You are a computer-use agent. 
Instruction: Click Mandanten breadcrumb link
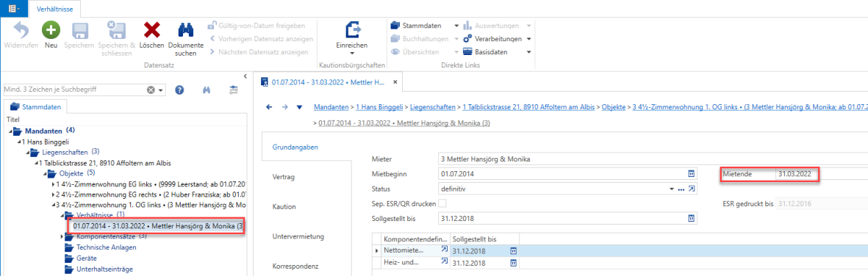(331, 106)
